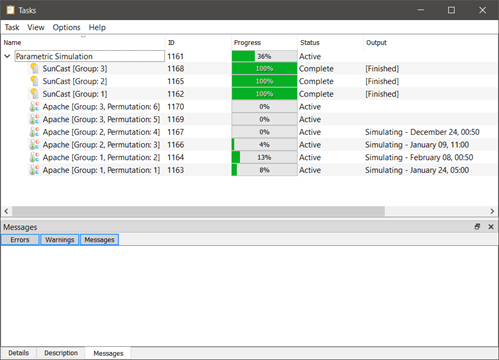The image size is (499, 360).
Task: Sort by the Name column header
Action: point(83,43)
